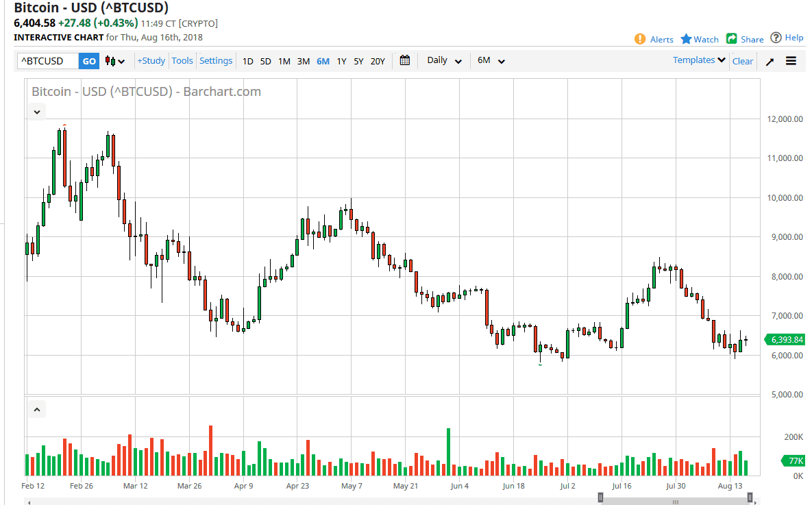Screen dimensions: 812x505
Task: Open the 6M period dropdown
Action: pos(489,60)
